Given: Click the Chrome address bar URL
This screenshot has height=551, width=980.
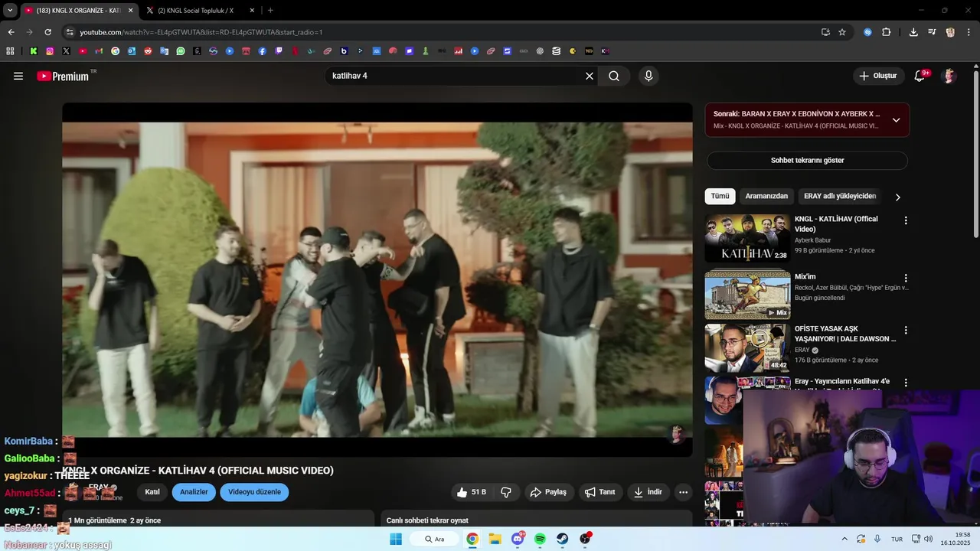Looking at the screenshot, I should point(201,32).
